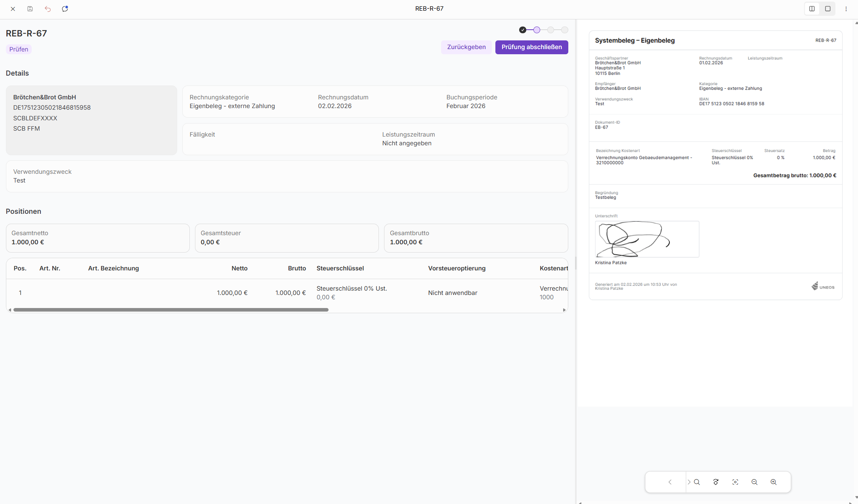858x504 pixels.
Task: Zoom in on the document preview
Action: point(773,482)
